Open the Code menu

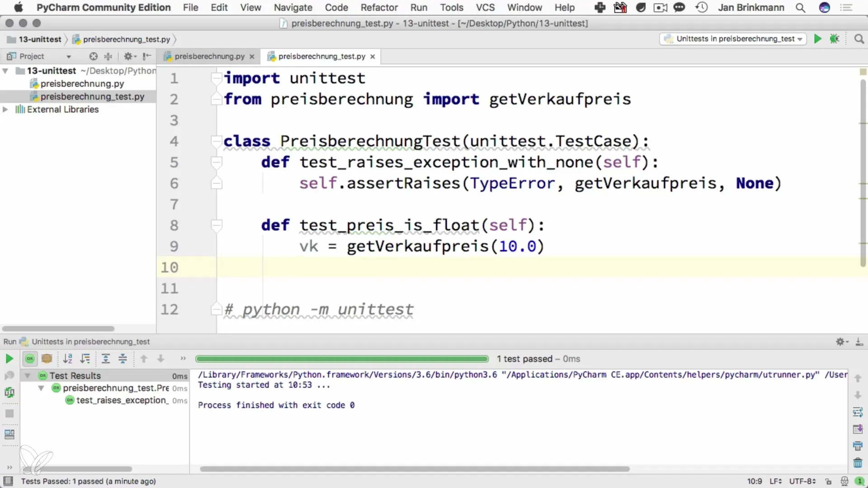point(336,8)
